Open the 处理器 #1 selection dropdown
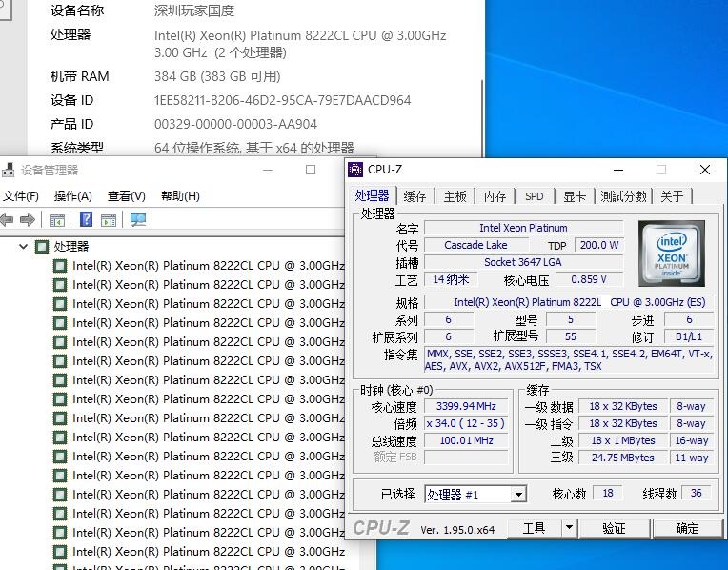The image size is (728, 570). [518, 495]
